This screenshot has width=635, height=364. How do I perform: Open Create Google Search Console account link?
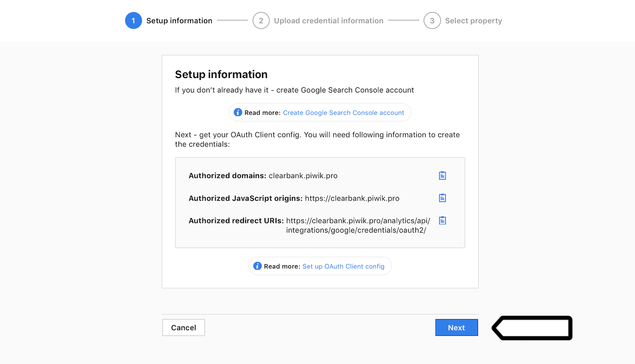pyautogui.click(x=344, y=113)
